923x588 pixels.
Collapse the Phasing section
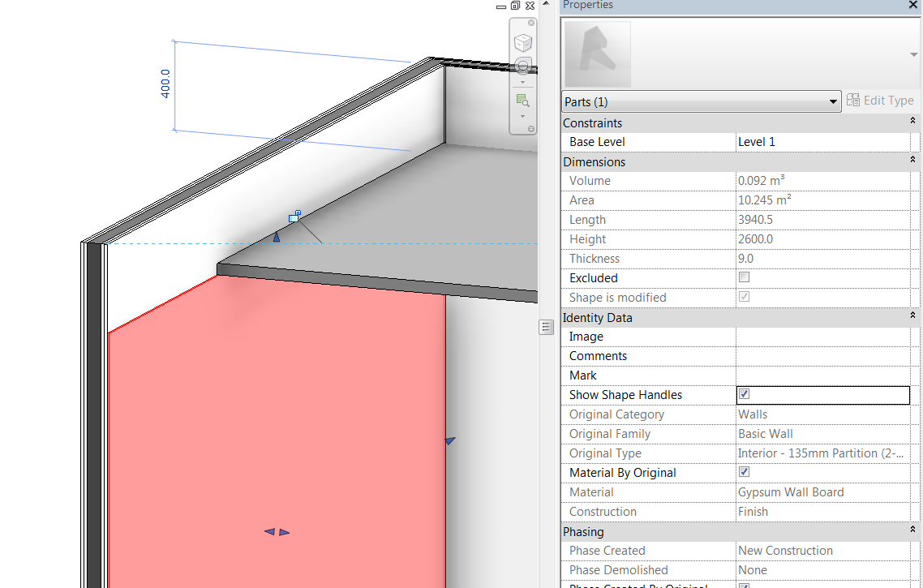click(912, 530)
